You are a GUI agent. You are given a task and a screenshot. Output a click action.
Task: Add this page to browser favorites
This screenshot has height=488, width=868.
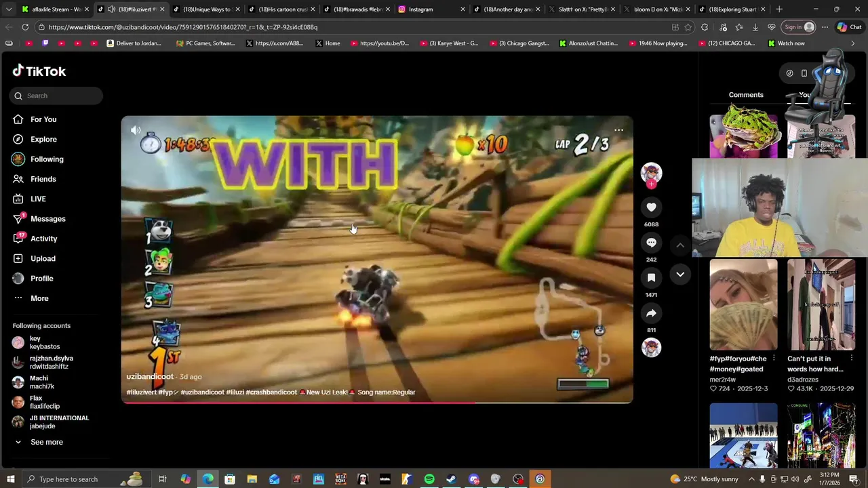(x=688, y=27)
